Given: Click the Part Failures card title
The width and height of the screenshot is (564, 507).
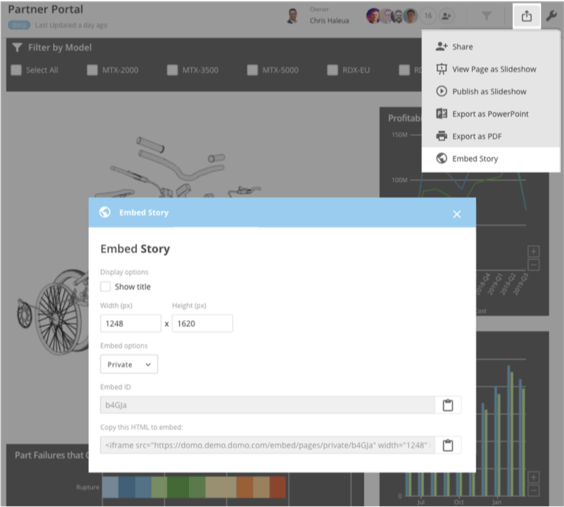Looking at the screenshot, I should coord(51,455).
